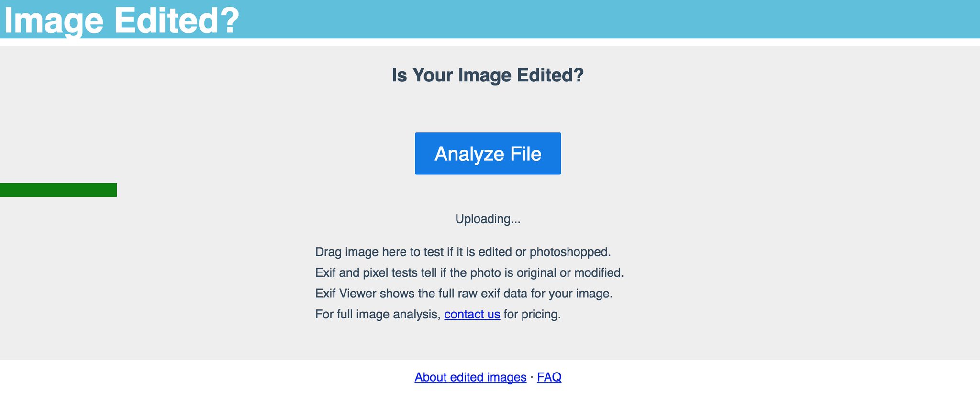
Task: Click the "For full image analysis" phrase
Action: [377, 314]
